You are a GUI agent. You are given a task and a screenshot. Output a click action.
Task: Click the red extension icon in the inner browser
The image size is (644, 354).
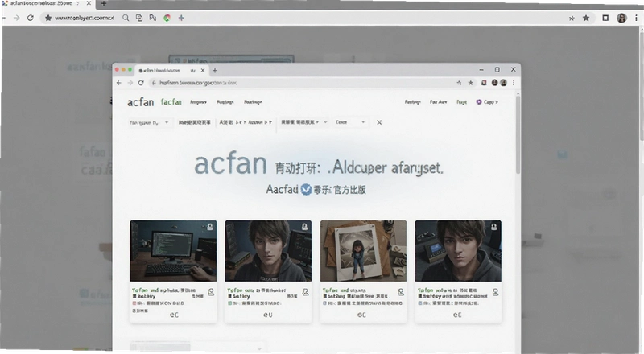(484, 83)
